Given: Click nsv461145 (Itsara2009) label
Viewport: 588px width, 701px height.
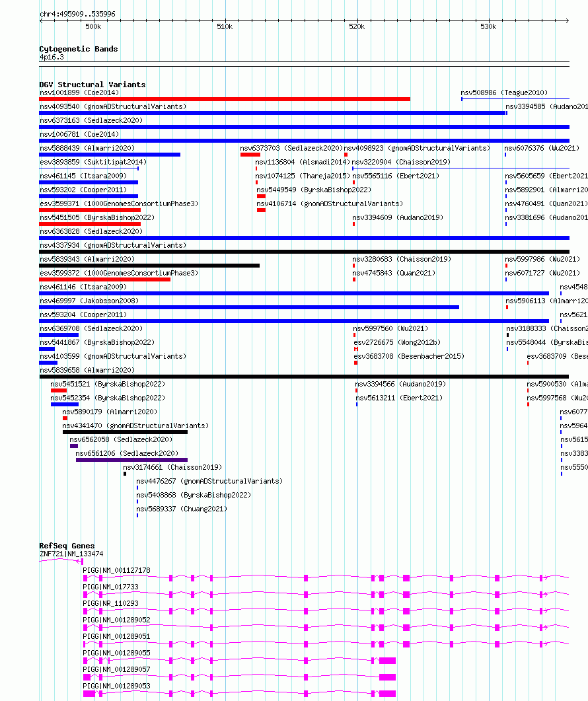Looking at the screenshot, I should (x=83, y=176).
